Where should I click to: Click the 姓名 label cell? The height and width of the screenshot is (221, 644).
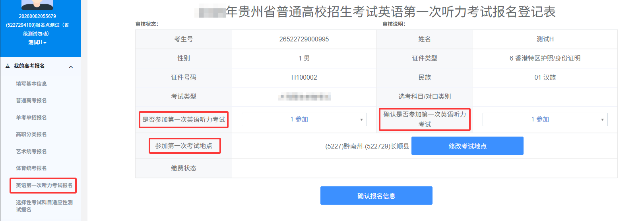point(425,39)
